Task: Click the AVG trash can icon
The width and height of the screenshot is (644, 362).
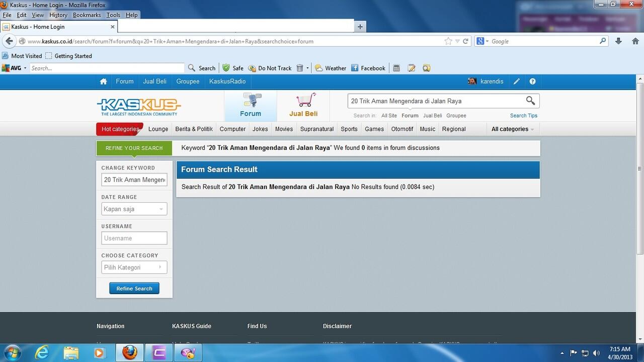Action: tap(300, 68)
